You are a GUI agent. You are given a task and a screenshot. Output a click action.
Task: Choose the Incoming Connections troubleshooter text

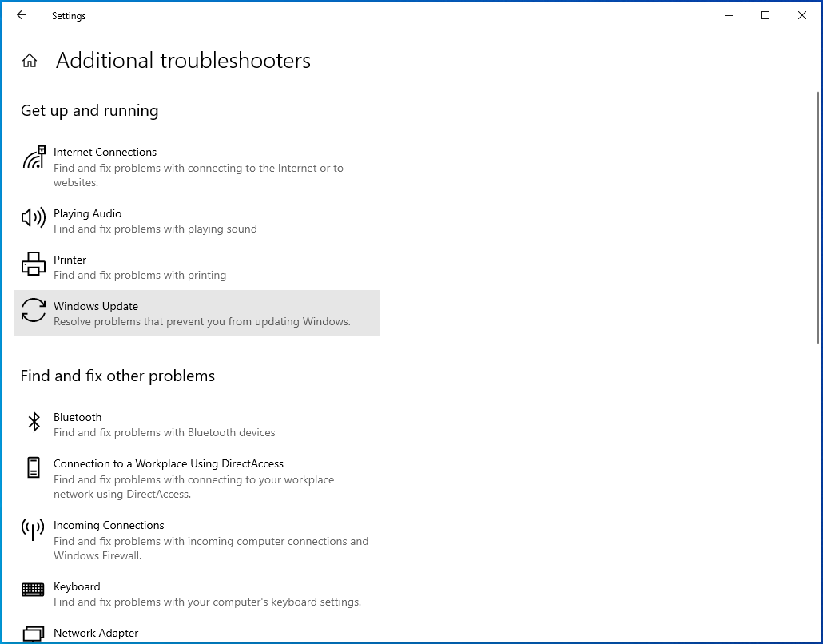109,525
